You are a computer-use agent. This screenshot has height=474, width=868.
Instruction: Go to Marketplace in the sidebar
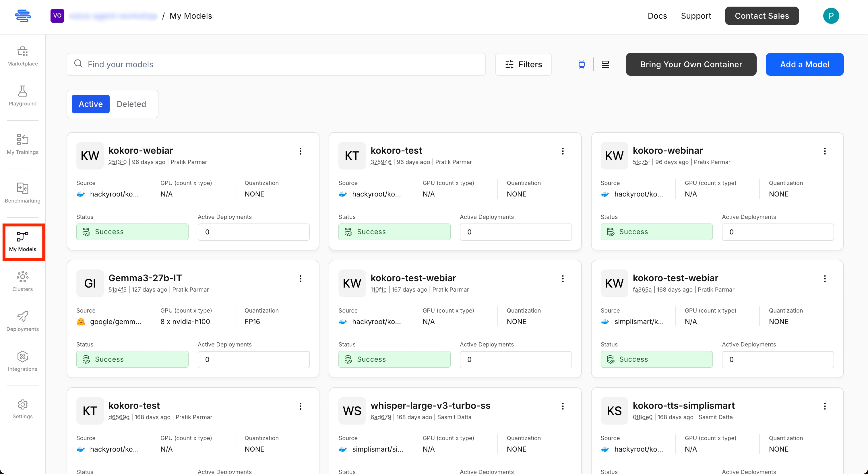click(23, 56)
